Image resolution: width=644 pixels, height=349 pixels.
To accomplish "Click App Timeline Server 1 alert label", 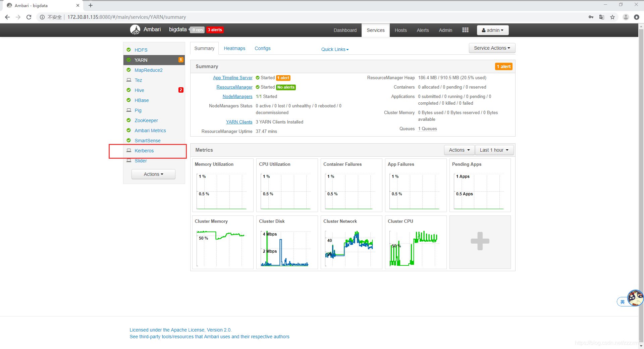I will click(283, 78).
